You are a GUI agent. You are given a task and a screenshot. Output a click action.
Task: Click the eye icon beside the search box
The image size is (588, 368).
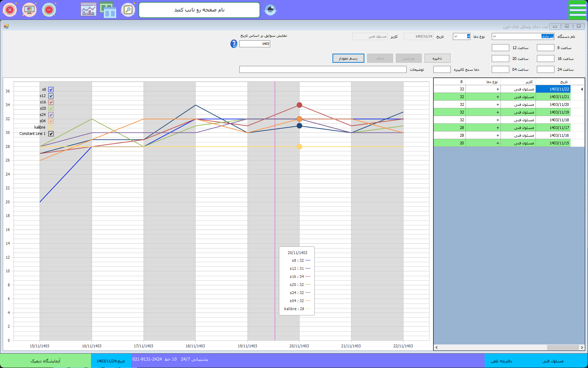point(270,10)
